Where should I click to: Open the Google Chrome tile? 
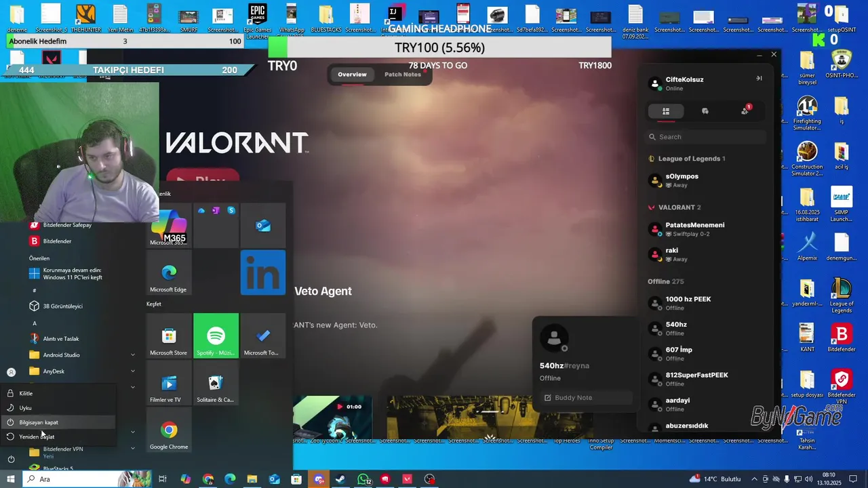point(169,430)
